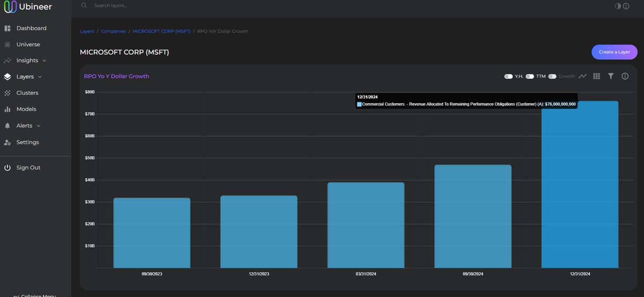Expand the Alerts submenu chevron
The height and width of the screenshot is (297, 644).
[38, 126]
